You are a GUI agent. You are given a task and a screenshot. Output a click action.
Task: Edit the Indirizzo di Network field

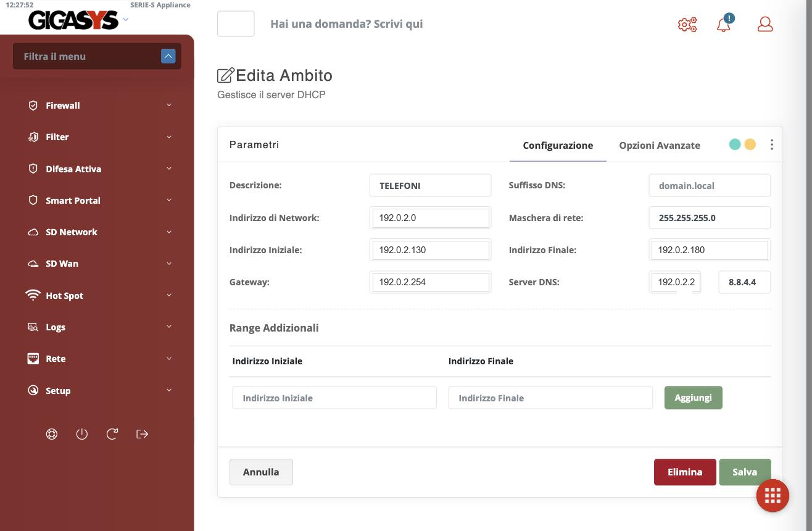click(430, 217)
